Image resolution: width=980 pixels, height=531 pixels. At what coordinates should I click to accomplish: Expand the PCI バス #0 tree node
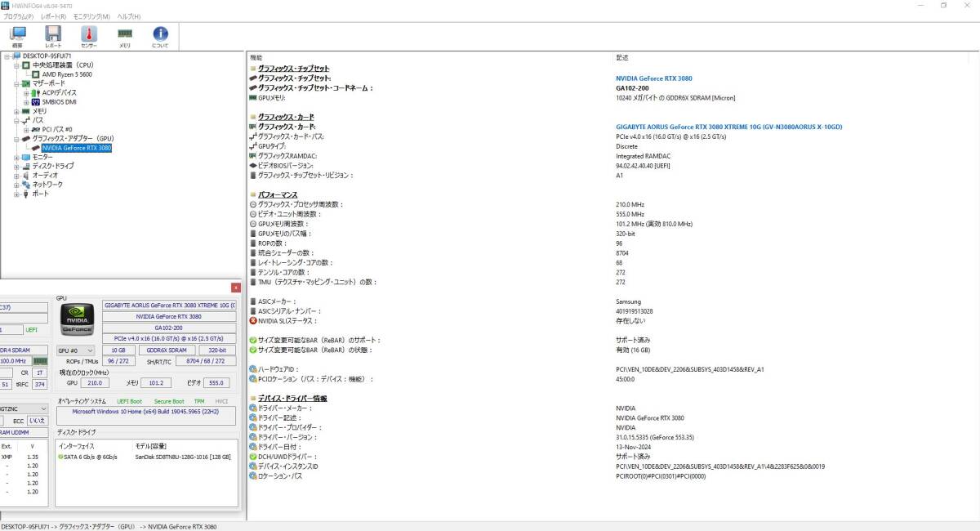[x=26, y=129]
